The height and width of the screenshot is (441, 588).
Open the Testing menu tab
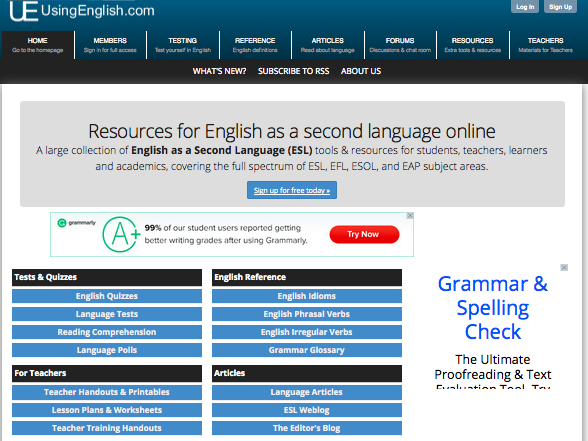183,45
